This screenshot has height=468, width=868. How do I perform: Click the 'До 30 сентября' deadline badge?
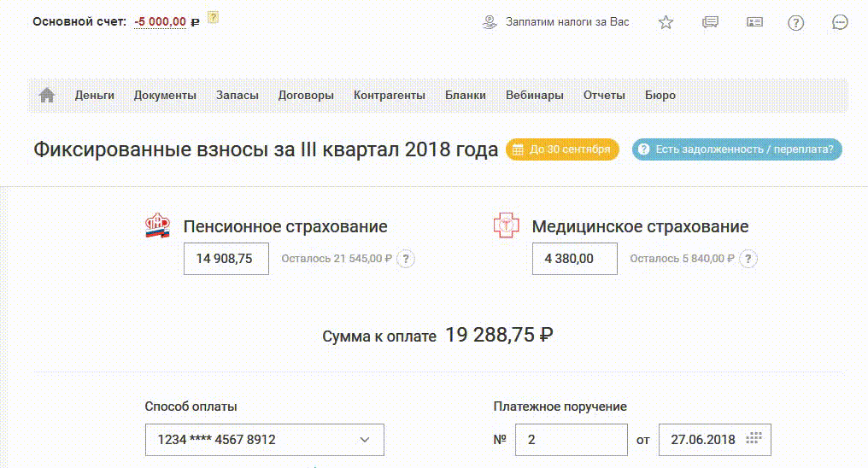coord(562,149)
